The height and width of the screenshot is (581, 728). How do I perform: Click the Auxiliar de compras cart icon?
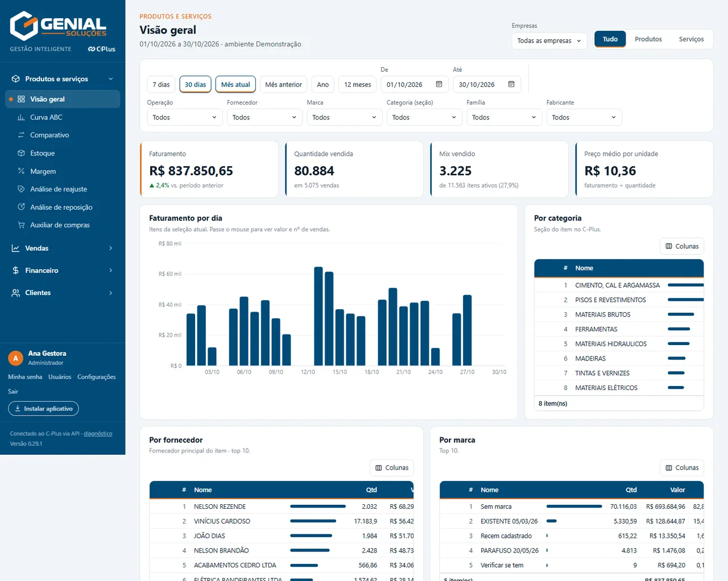coord(21,225)
